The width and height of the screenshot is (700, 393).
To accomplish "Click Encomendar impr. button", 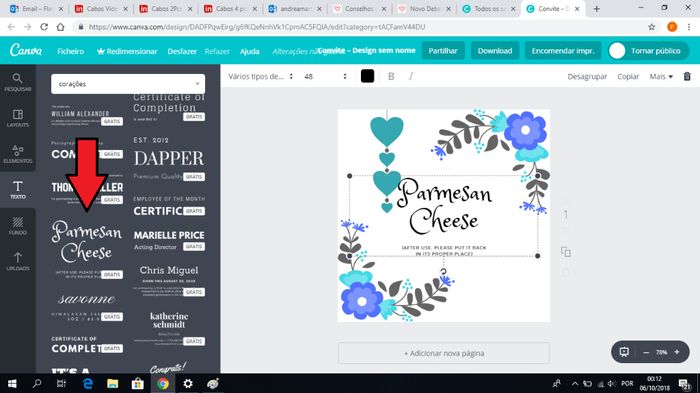I will tap(562, 50).
